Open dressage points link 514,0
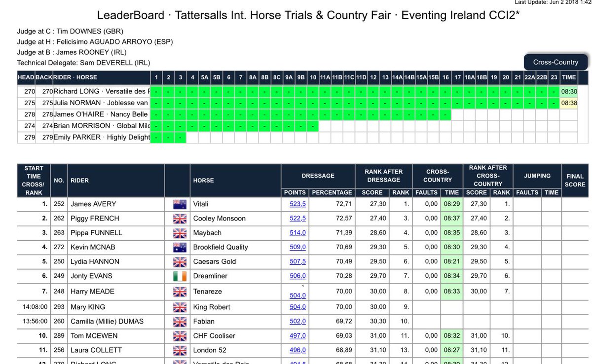 click(x=297, y=232)
